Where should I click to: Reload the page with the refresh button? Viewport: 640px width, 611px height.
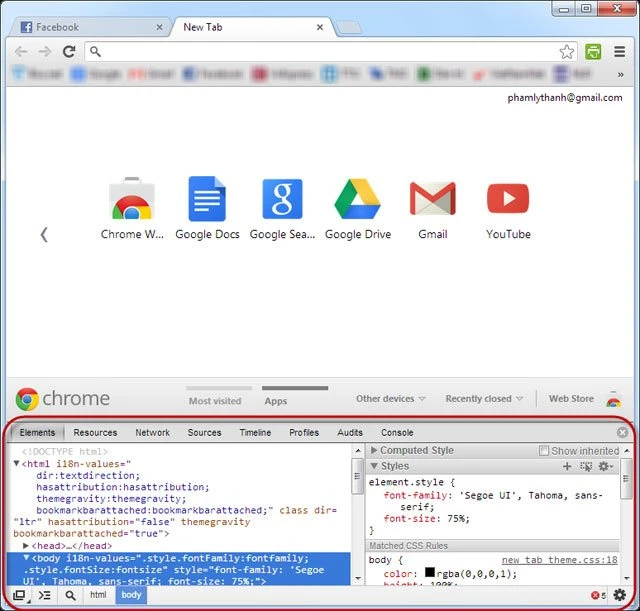tap(69, 51)
